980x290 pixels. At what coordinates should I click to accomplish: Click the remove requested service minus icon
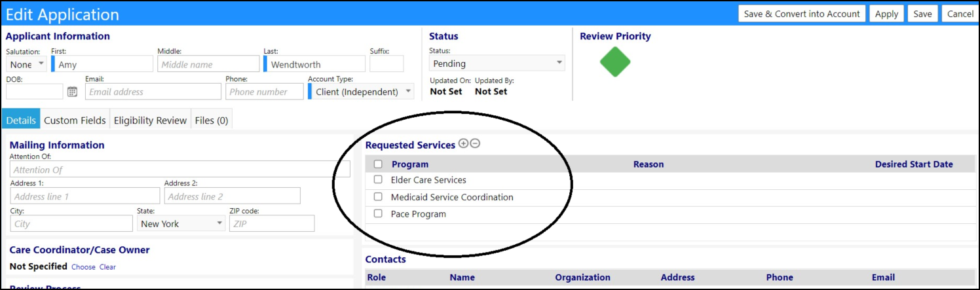tap(475, 144)
